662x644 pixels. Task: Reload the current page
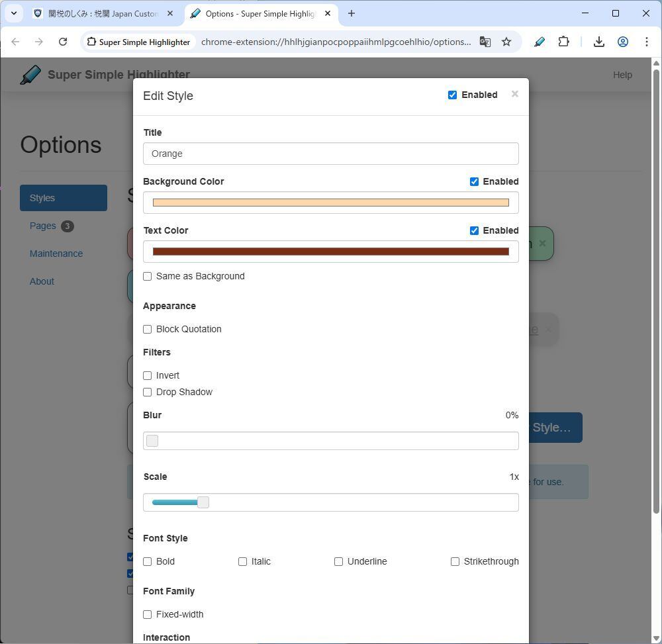pyautogui.click(x=63, y=42)
